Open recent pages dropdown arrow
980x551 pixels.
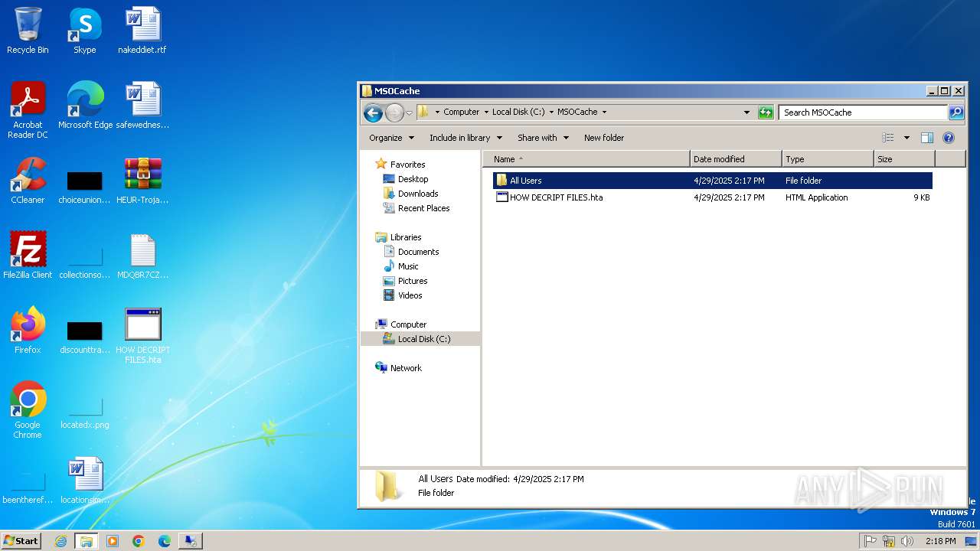pos(409,112)
